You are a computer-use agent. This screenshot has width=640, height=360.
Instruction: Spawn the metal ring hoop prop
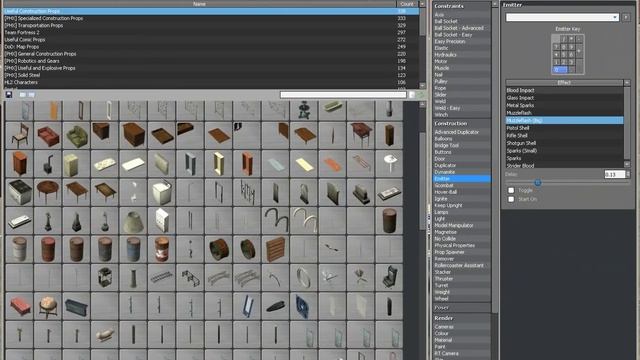pyautogui.click(x=304, y=277)
